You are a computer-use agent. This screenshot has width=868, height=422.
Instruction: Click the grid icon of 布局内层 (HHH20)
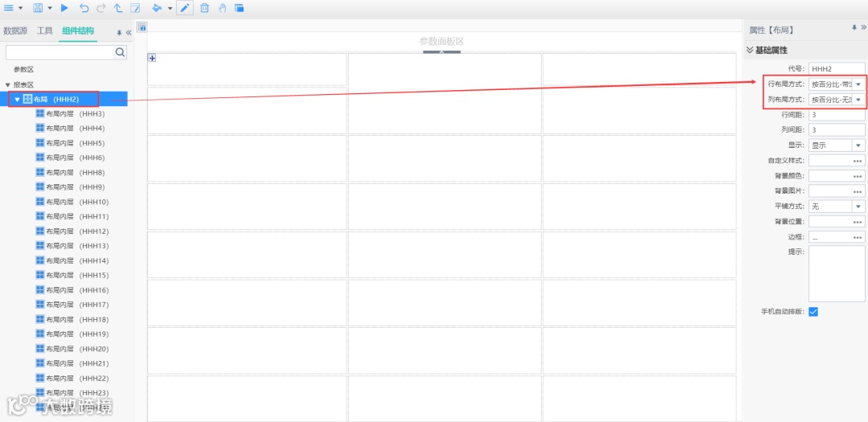[40, 349]
